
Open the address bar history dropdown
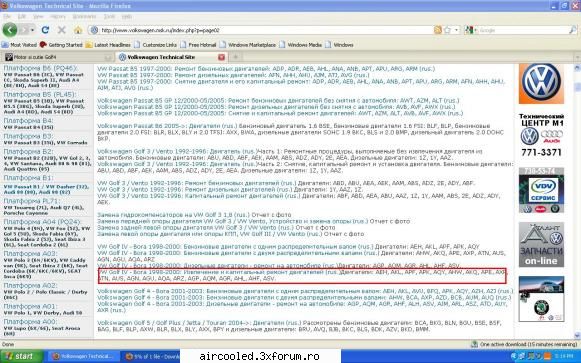(x=456, y=30)
